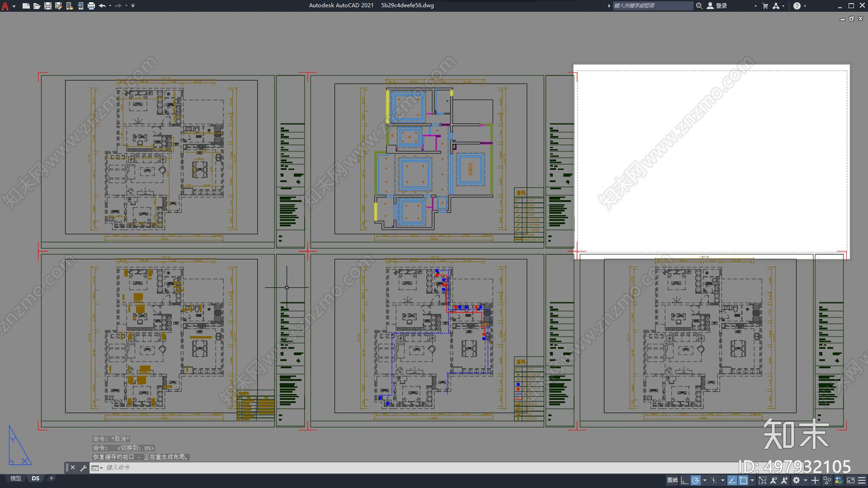Click the Isolate Objects shapes icon

click(827, 480)
